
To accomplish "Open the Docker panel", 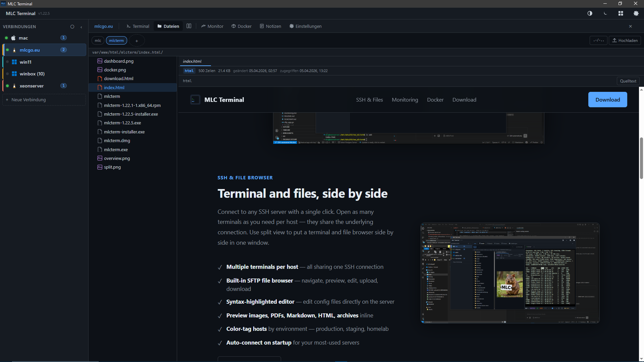I will coord(241,26).
